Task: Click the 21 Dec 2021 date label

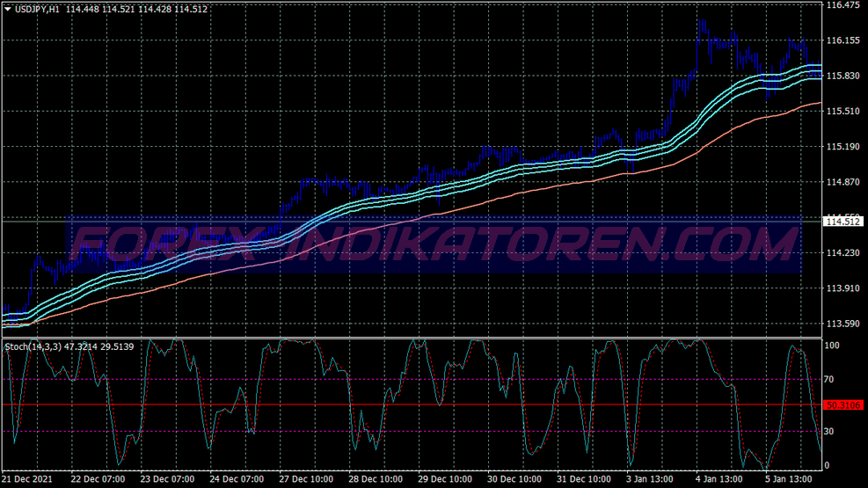Action: pyautogui.click(x=27, y=479)
